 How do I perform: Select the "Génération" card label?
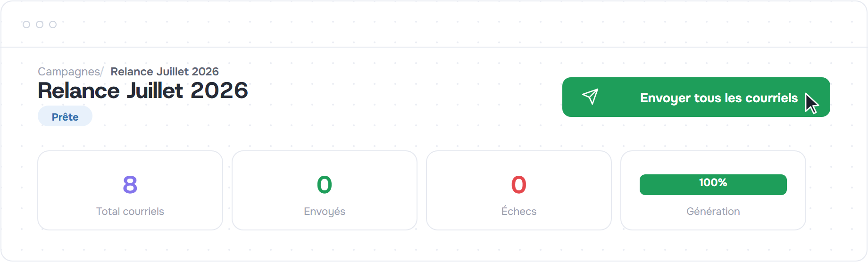tap(713, 211)
